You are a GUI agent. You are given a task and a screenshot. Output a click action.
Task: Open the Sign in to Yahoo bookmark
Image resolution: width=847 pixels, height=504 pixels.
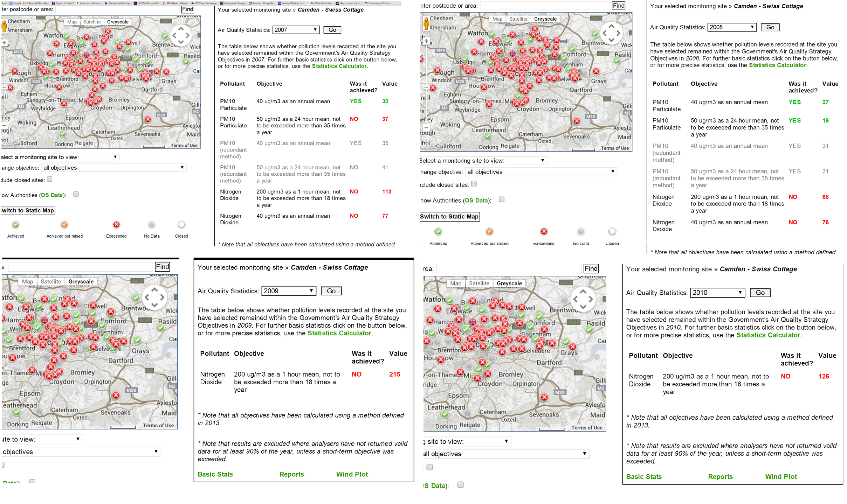[x=63, y=3]
